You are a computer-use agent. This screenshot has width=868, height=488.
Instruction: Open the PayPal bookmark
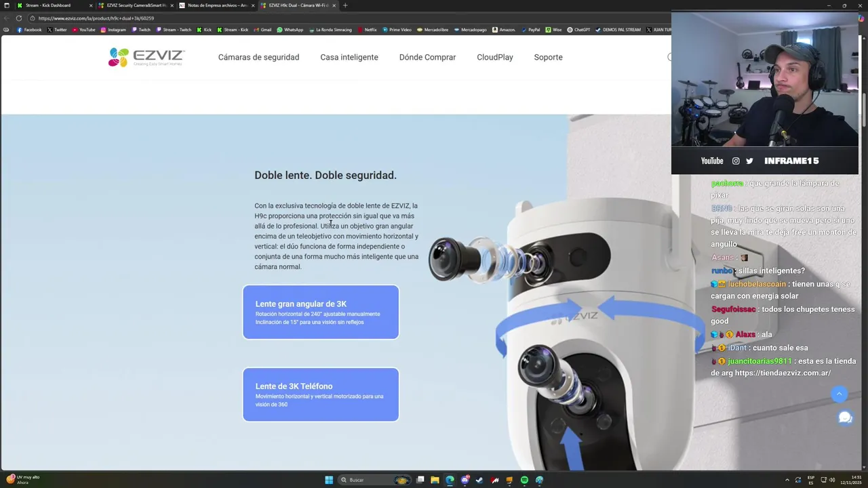pyautogui.click(x=530, y=30)
